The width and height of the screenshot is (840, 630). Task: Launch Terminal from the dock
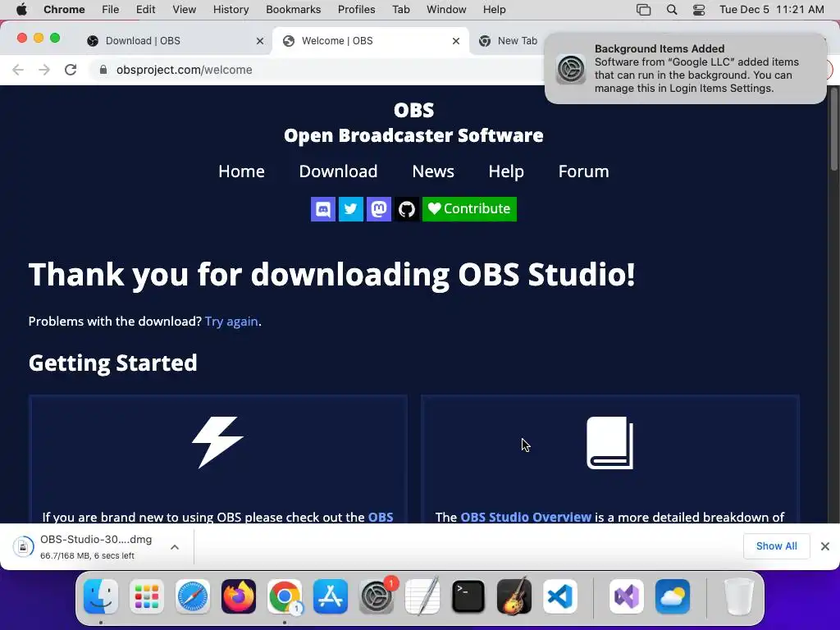coord(468,596)
